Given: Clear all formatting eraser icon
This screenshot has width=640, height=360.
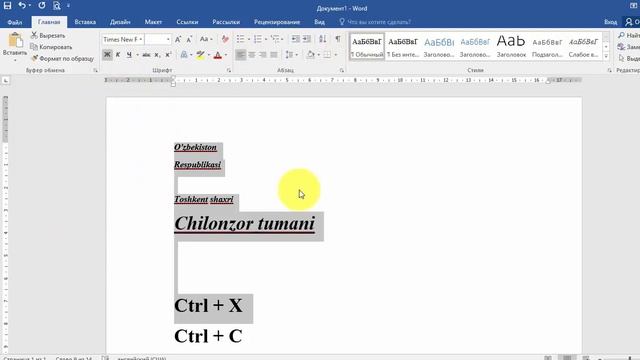Looking at the screenshot, I should [225, 39].
